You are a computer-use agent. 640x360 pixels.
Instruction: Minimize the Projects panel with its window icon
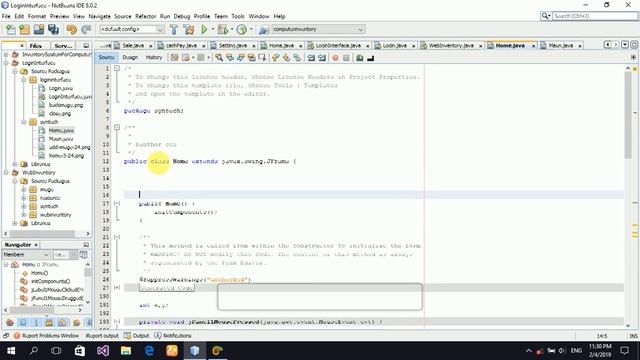86,46
